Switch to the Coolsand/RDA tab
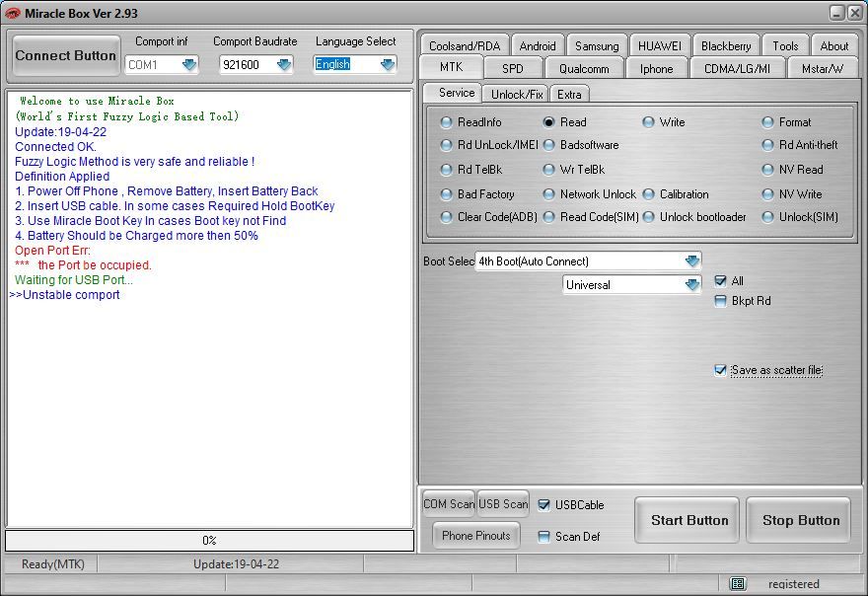Viewport: 868px width, 596px height. coord(465,46)
